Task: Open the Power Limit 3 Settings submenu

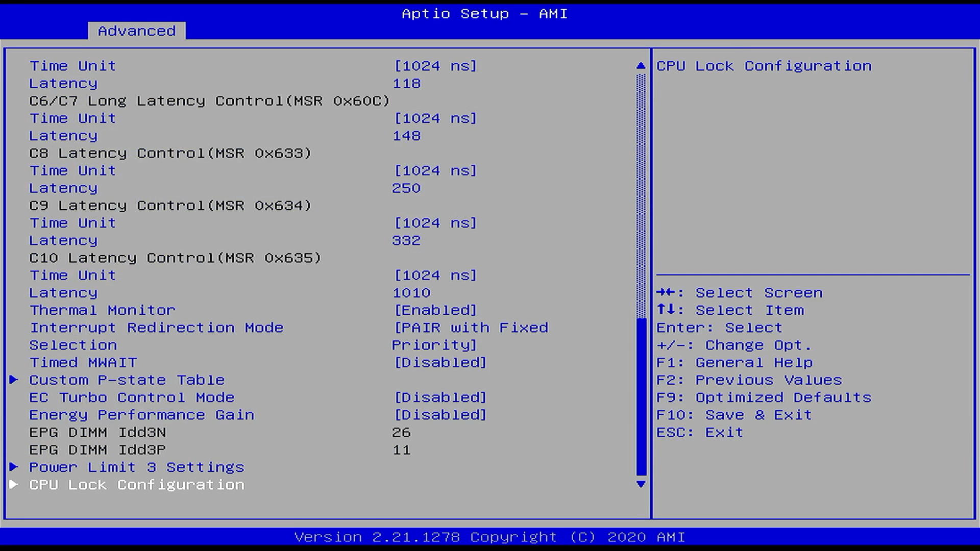Action: click(x=136, y=467)
